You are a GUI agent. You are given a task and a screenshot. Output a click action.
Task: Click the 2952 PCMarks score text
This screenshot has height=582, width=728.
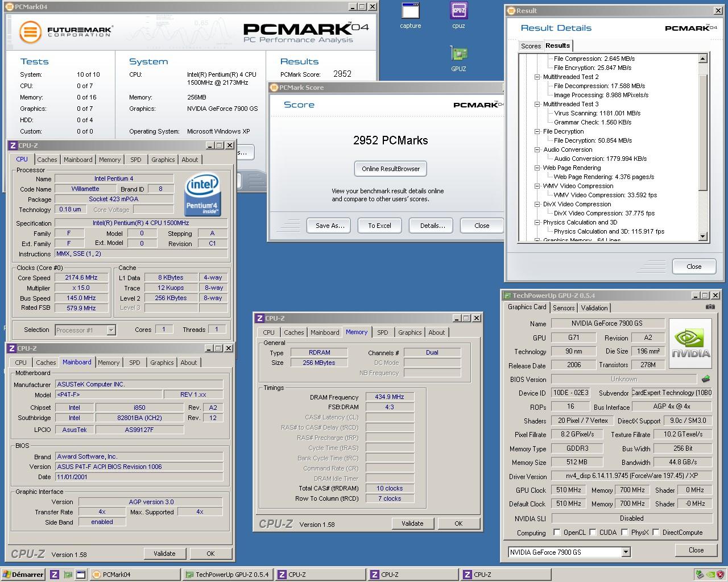tap(390, 140)
